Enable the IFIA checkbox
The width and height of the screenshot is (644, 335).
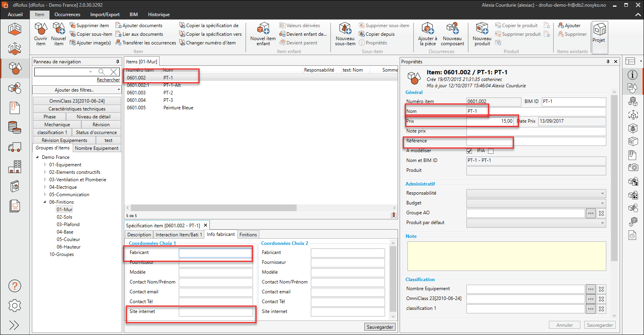coord(491,151)
